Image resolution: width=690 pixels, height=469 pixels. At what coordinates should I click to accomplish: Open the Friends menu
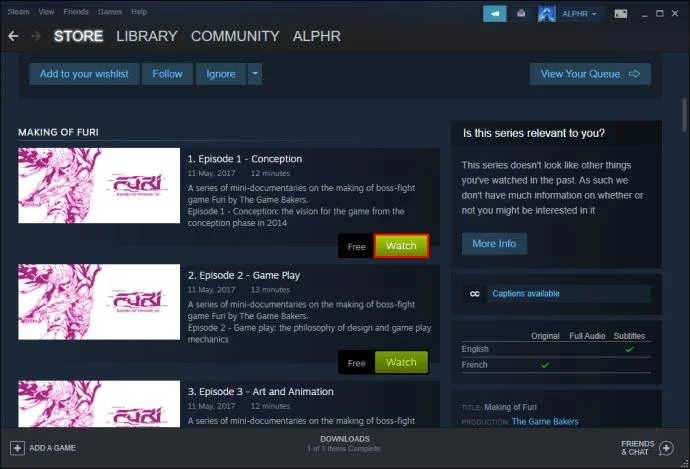point(76,12)
